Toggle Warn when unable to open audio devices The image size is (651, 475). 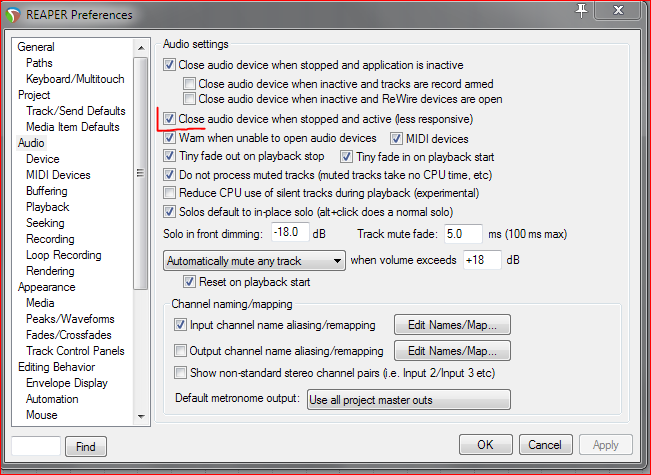[x=169, y=137]
